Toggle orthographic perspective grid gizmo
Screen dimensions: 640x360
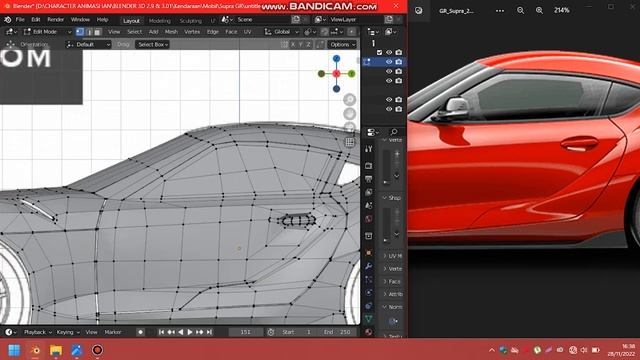pos(350,142)
